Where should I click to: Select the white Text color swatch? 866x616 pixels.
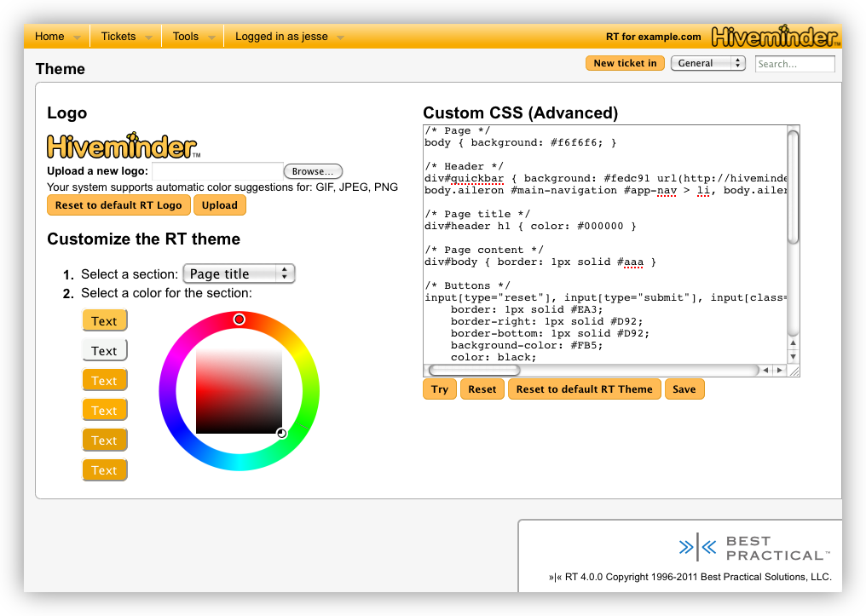104,350
